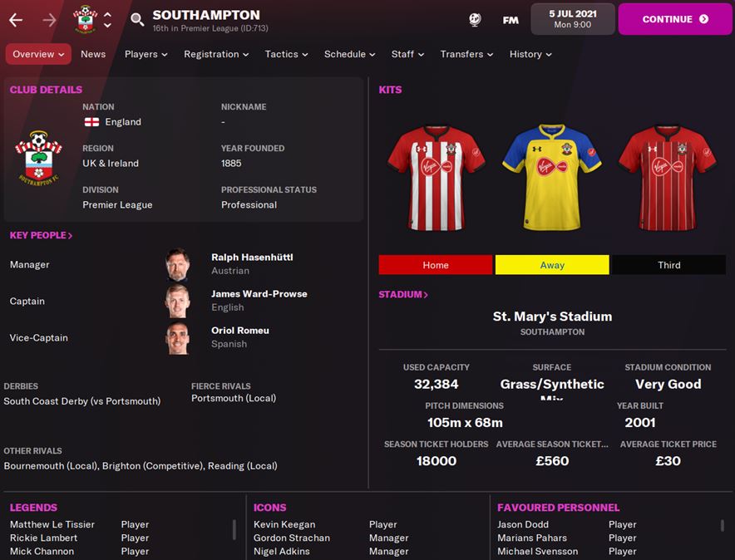Screen dimensions: 735x560
Task: Open the Overview tab menu
Action: point(38,54)
